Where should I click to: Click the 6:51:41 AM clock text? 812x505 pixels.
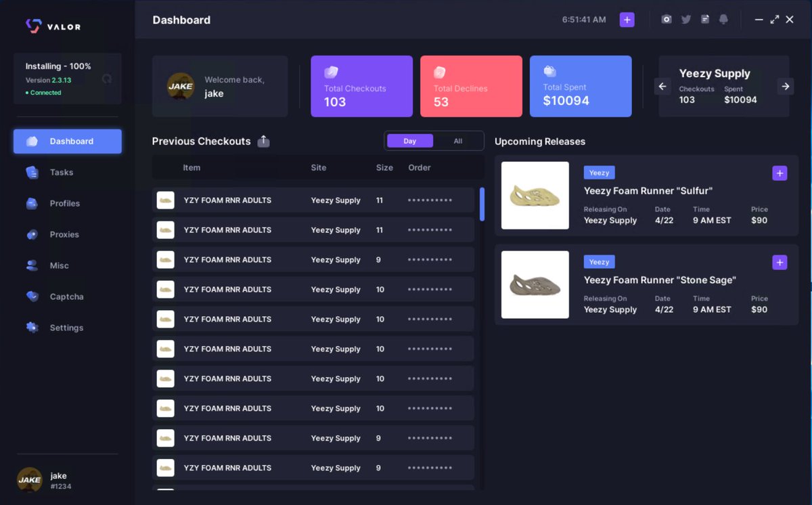pyautogui.click(x=584, y=20)
